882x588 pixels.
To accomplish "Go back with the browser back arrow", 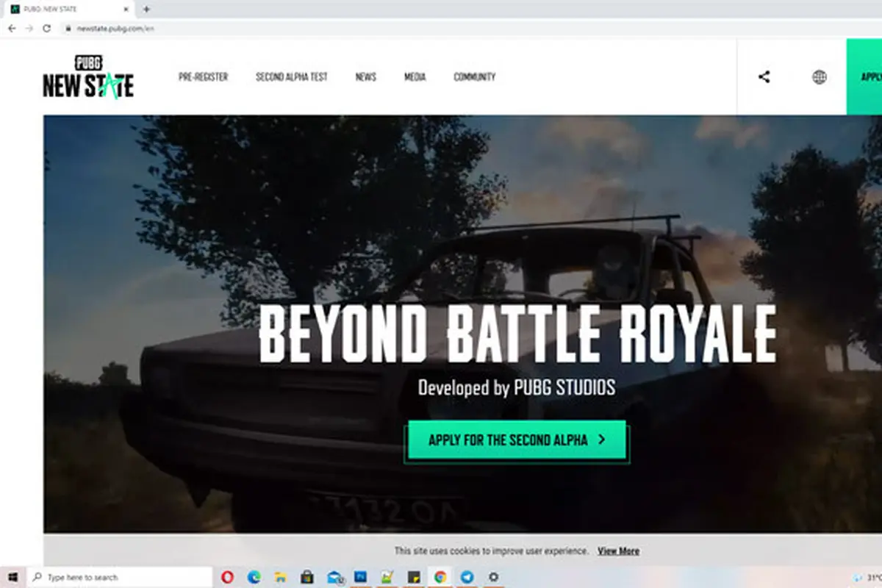I will tap(12, 28).
